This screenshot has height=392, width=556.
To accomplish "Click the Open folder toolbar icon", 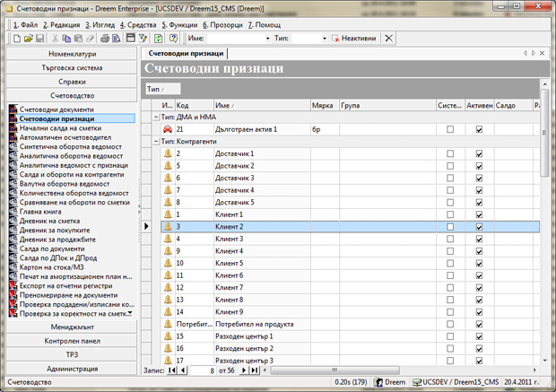I will [x=29, y=39].
